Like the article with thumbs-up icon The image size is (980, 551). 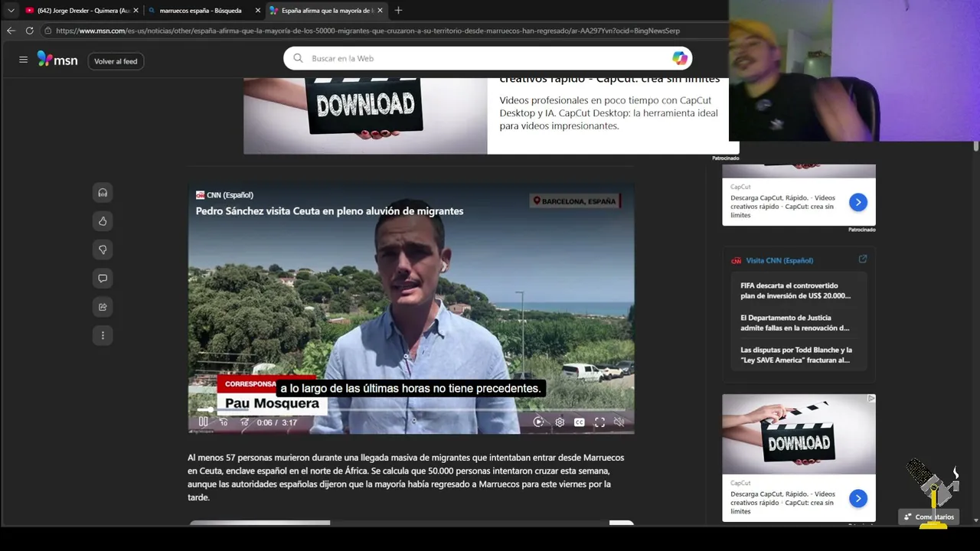103,221
